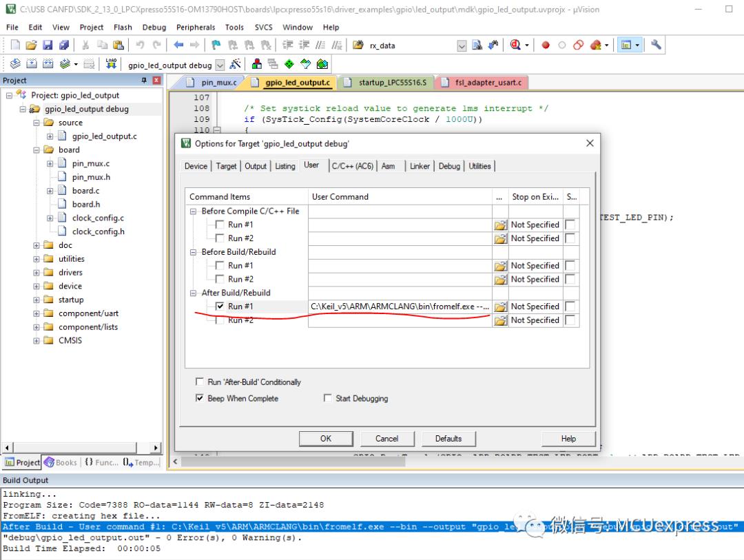744x560 pixels.
Task: Click the Build target icon
Action: [x=32, y=64]
